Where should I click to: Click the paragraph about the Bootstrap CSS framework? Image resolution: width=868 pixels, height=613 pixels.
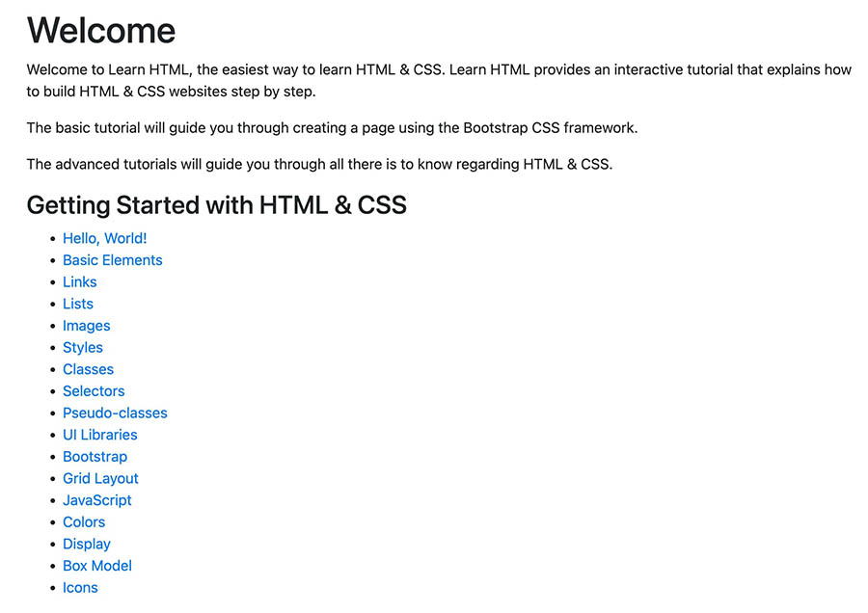pyautogui.click(x=332, y=128)
